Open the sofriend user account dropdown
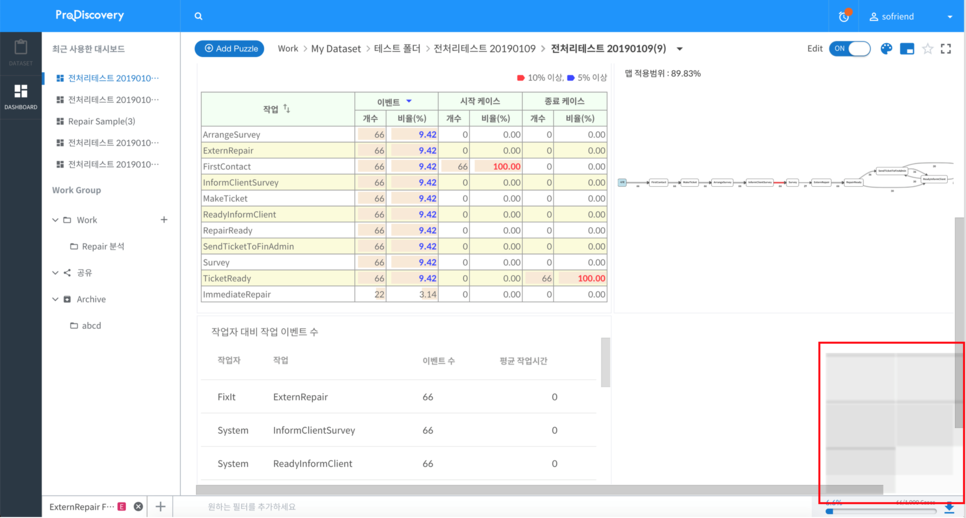The image size is (966, 518). 910,17
